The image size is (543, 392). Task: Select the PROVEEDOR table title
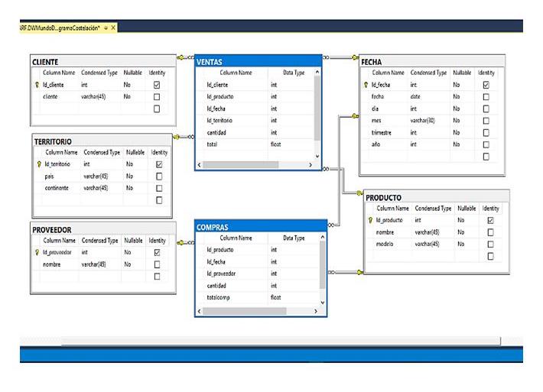click(x=51, y=230)
